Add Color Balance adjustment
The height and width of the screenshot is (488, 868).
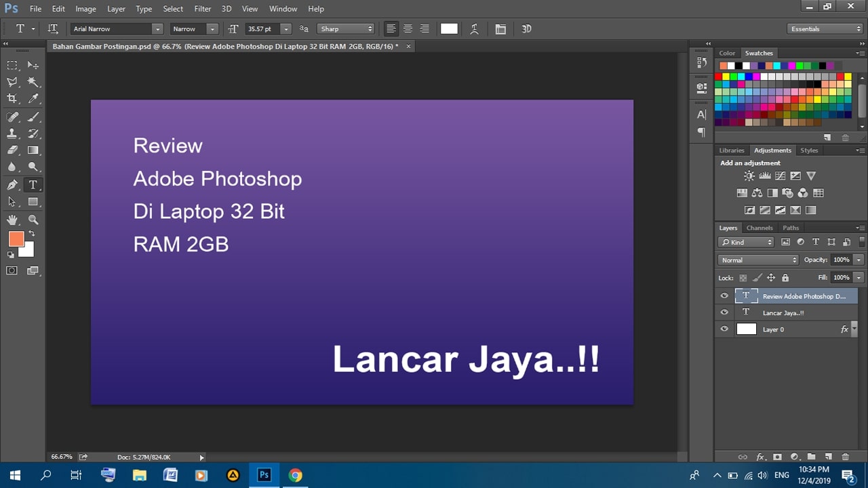coord(757,193)
